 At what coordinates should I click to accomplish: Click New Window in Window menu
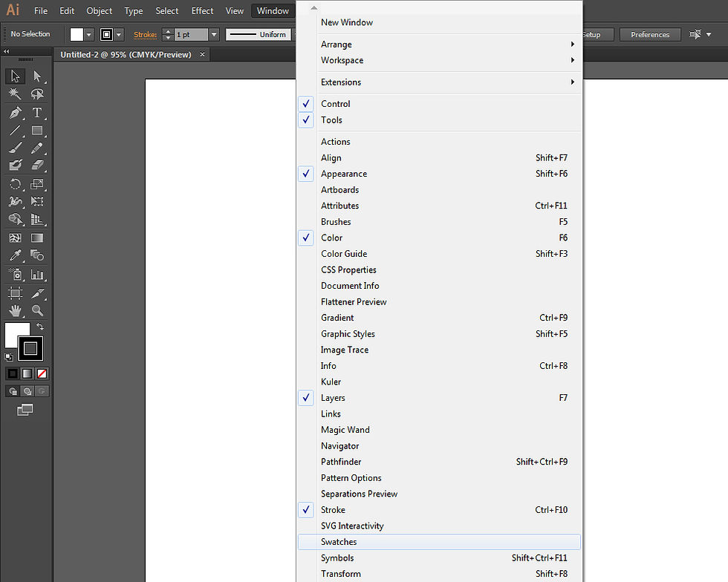(x=439, y=22)
